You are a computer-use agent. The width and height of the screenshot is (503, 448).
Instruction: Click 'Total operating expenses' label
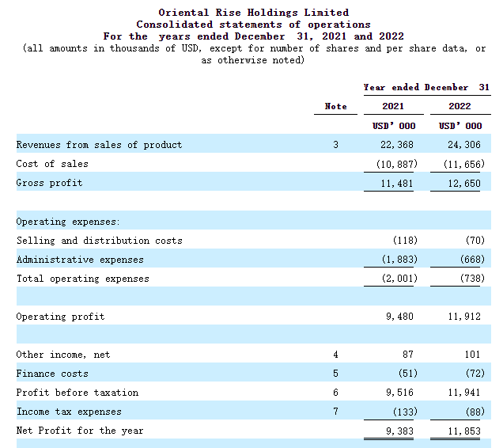click(83, 279)
